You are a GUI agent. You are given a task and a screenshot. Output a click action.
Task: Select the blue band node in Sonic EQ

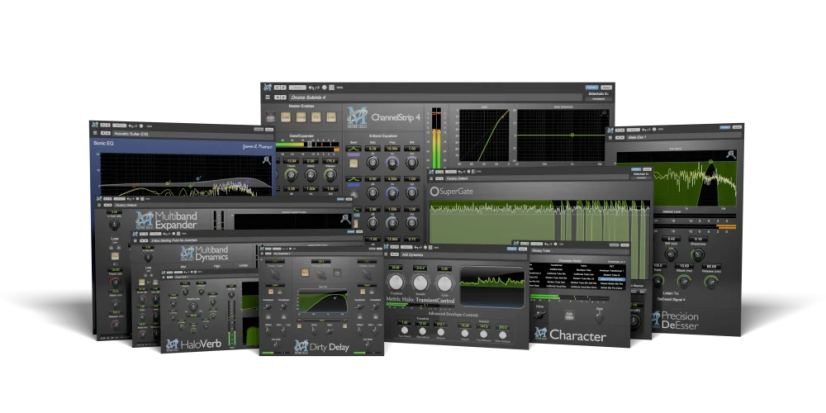click(199, 178)
